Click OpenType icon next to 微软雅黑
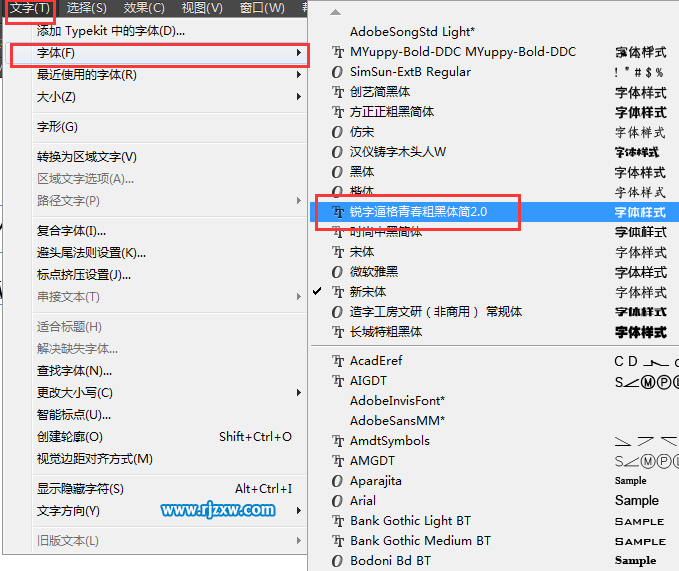679x571 pixels. pyautogui.click(x=337, y=272)
